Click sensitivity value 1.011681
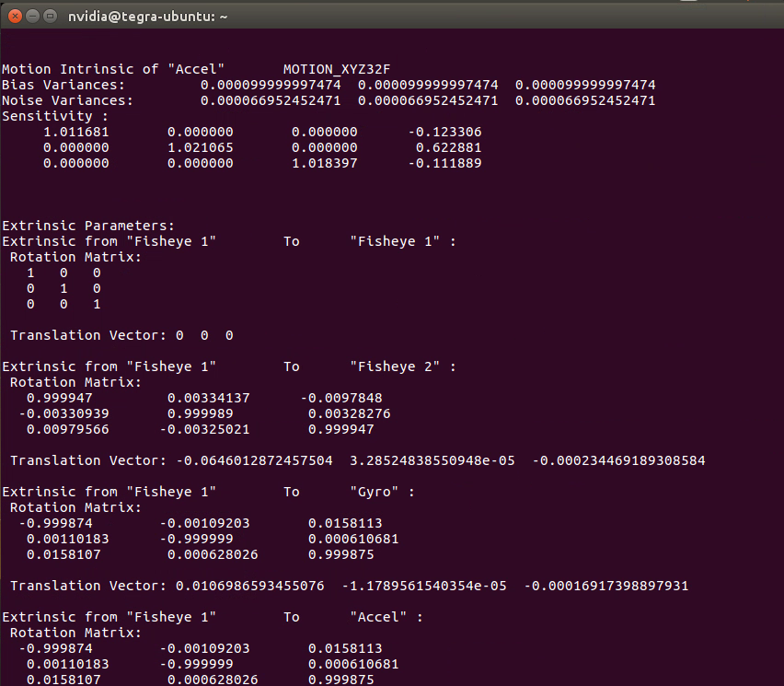 [x=76, y=132]
